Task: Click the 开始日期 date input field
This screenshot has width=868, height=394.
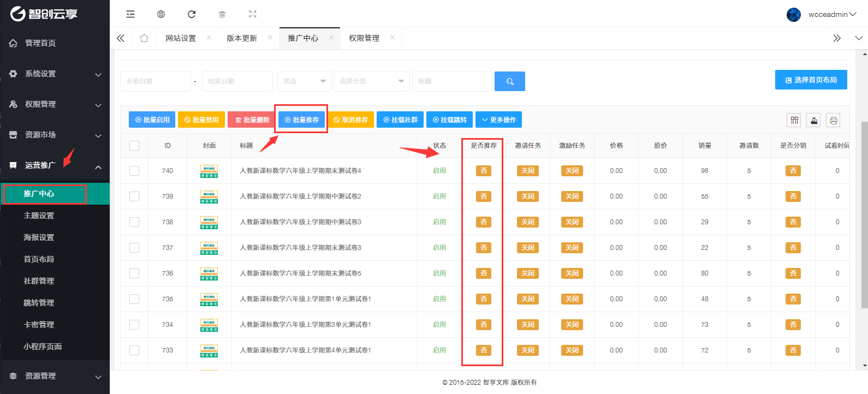Action: click(x=156, y=81)
